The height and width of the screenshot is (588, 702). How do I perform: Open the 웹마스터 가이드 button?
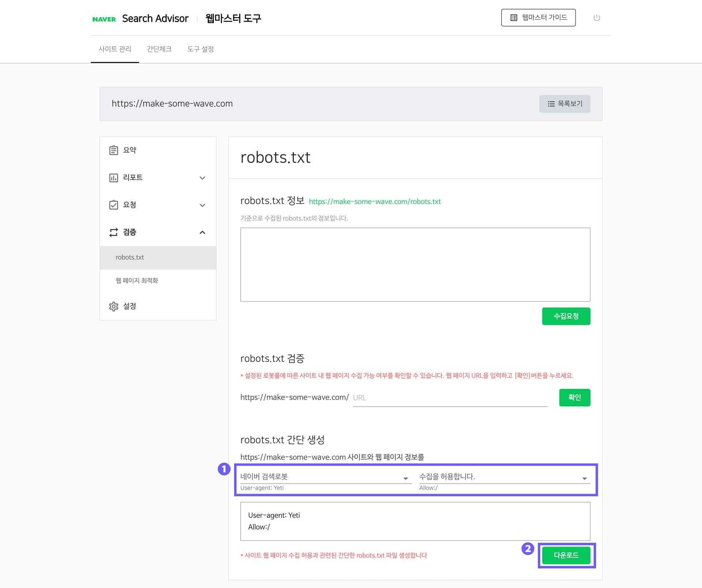tap(538, 18)
